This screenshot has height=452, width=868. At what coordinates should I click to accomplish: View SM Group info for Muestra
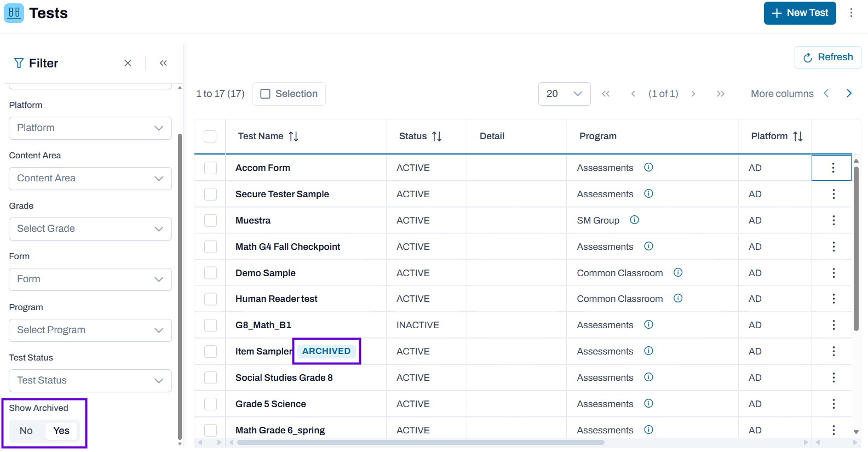[634, 220]
